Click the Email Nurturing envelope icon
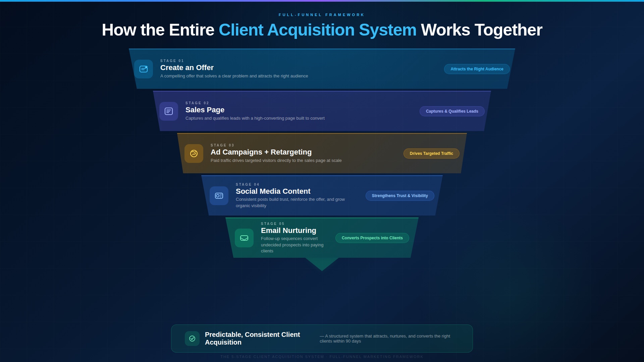 point(244,238)
